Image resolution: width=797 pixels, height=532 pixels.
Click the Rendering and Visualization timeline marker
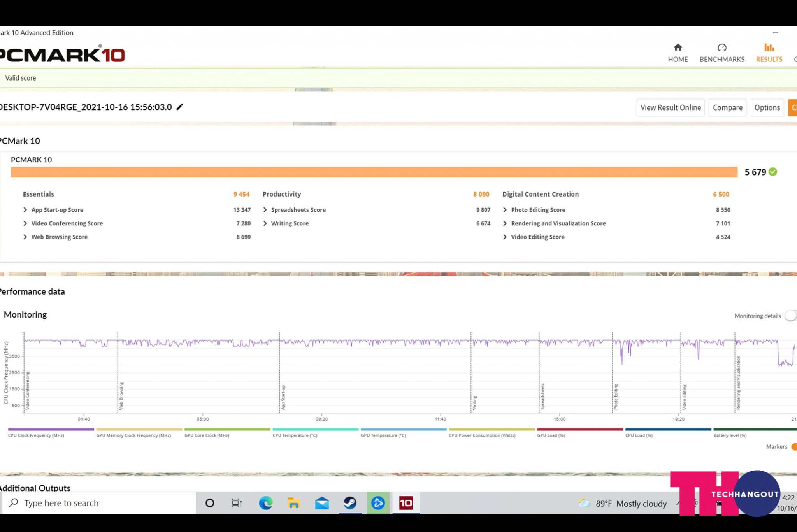(738, 383)
